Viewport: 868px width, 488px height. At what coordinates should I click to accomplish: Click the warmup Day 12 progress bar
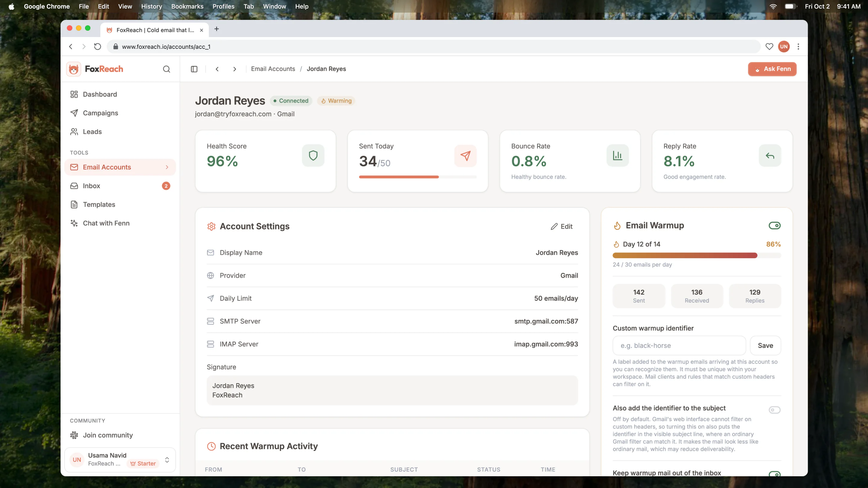point(697,256)
